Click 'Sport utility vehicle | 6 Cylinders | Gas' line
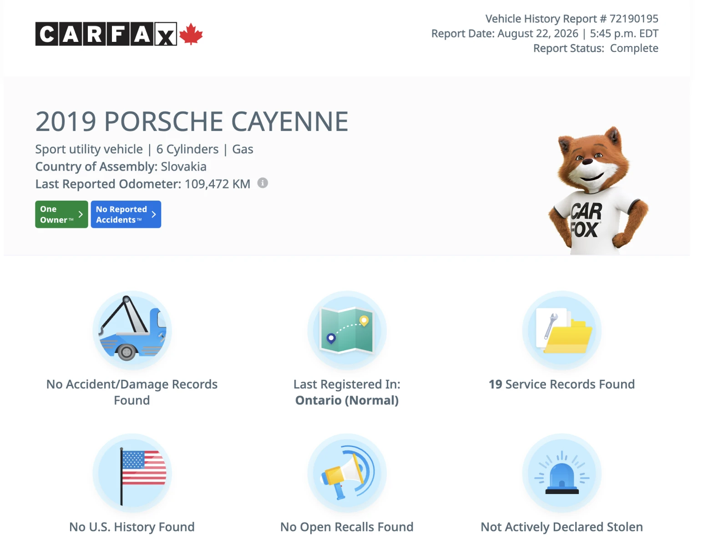Image resolution: width=728 pixels, height=560 pixels. 144,149
